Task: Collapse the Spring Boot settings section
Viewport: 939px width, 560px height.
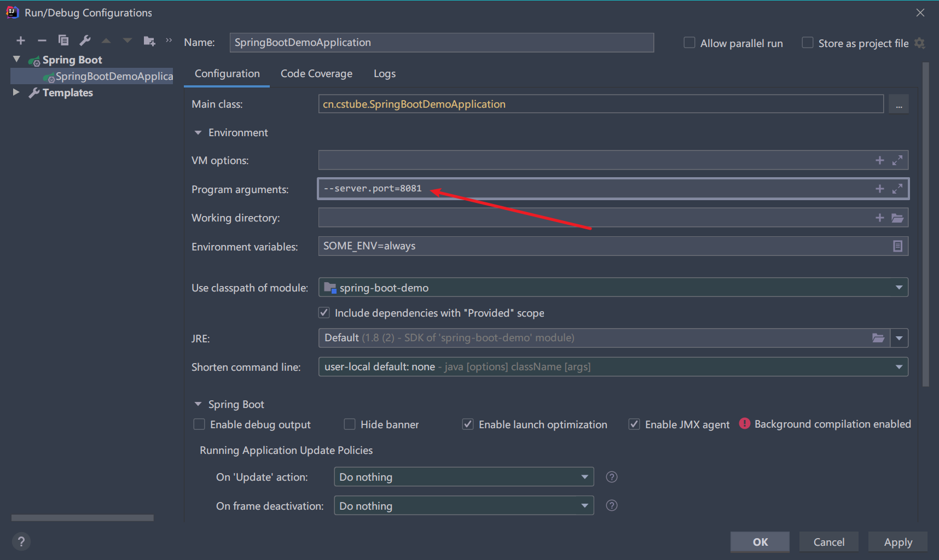Action: (x=198, y=404)
